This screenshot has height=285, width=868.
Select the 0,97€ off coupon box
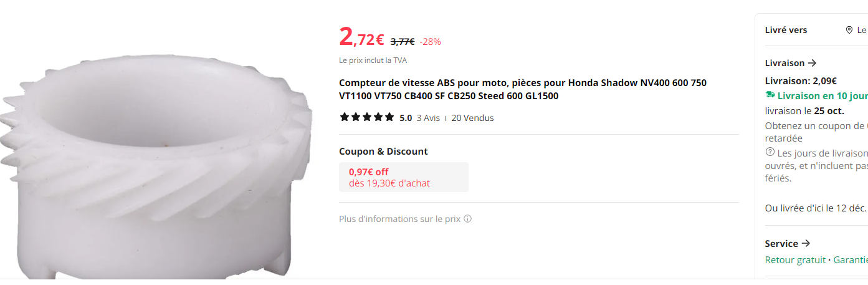[403, 177]
